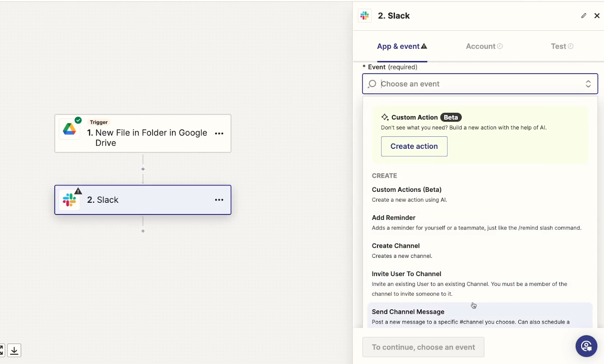Click the green checkmark on Google Drive step
The width and height of the screenshot is (604, 364).
pos(78,120)
